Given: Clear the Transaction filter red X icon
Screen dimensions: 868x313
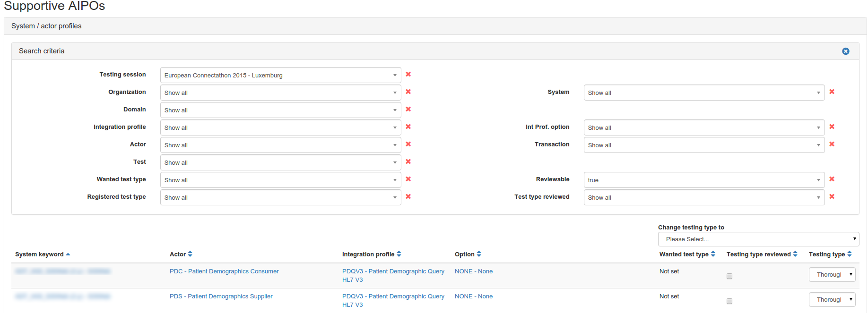Looking at the screenshot, I should (x=832, y=144).
